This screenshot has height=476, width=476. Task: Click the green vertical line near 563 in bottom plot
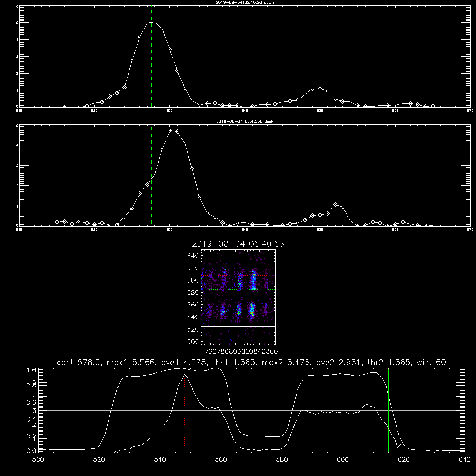pos(229,410)
